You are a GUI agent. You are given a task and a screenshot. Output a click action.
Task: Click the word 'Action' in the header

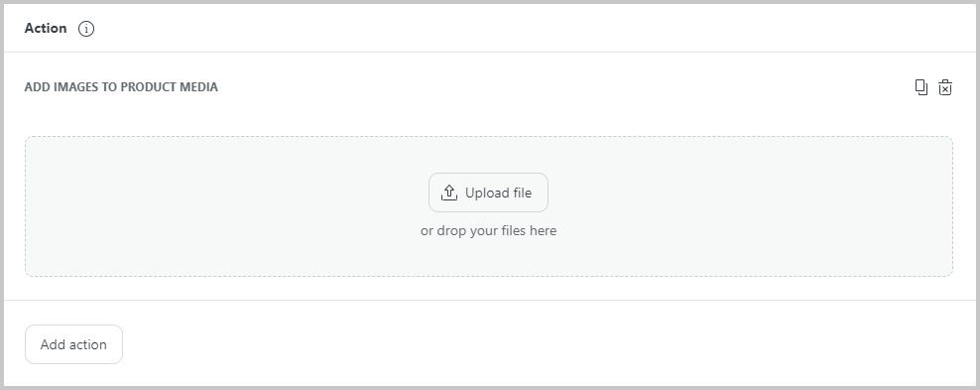tap(46, 28)
